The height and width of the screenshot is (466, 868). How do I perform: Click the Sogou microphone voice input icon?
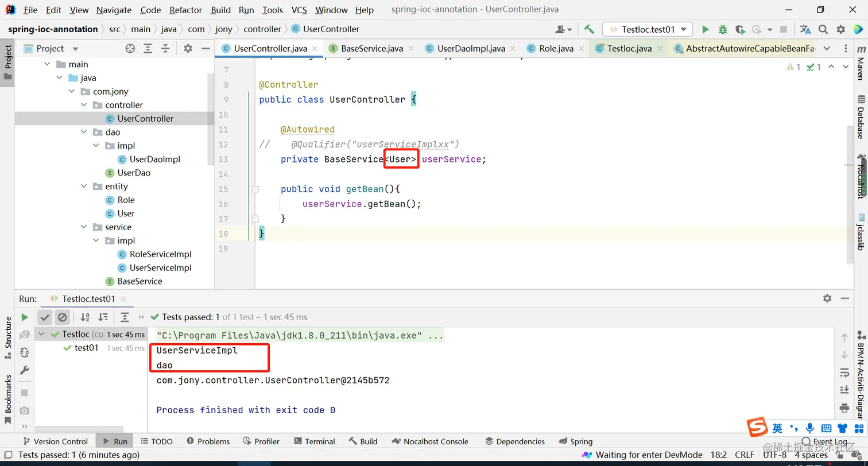(x=809, y=428)
